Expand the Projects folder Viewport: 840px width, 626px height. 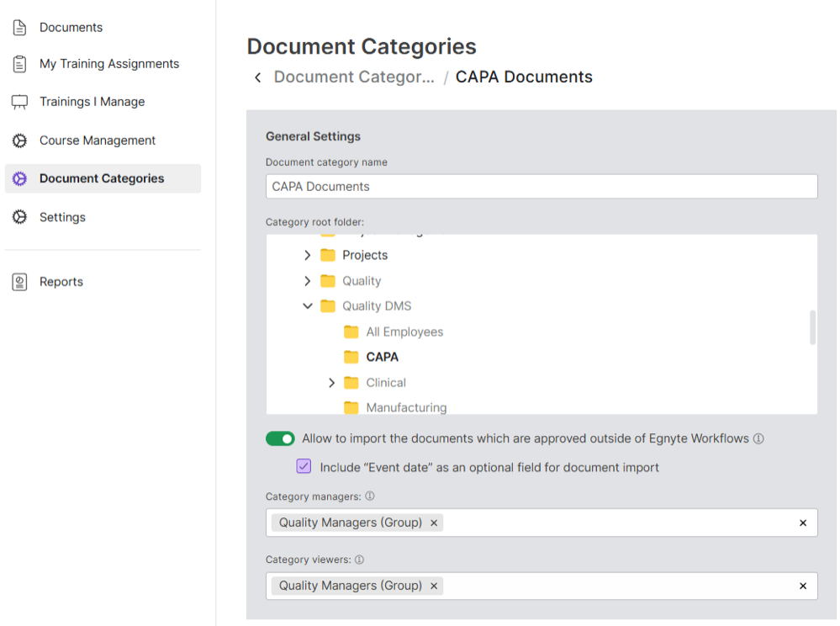point(308,254)
